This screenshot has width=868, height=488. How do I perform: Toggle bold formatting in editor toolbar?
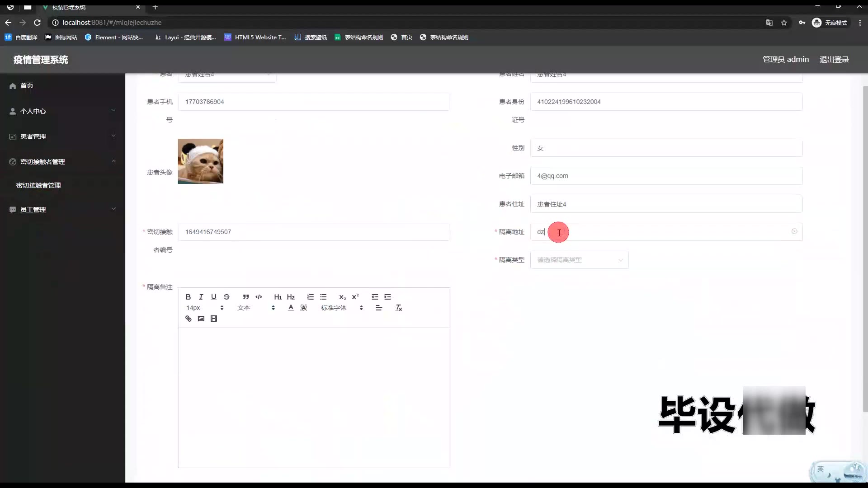click(188, 297)
